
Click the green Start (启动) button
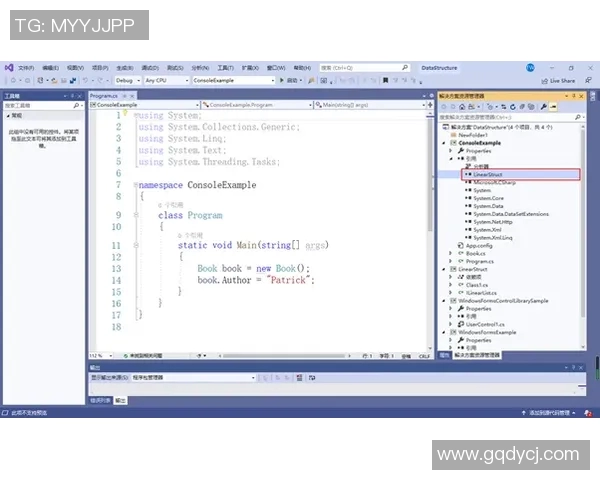click(290, 80)
